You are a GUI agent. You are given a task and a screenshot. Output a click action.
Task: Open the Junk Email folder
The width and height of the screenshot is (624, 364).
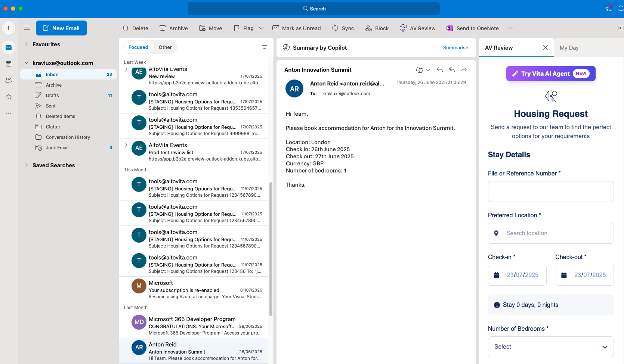68,147
